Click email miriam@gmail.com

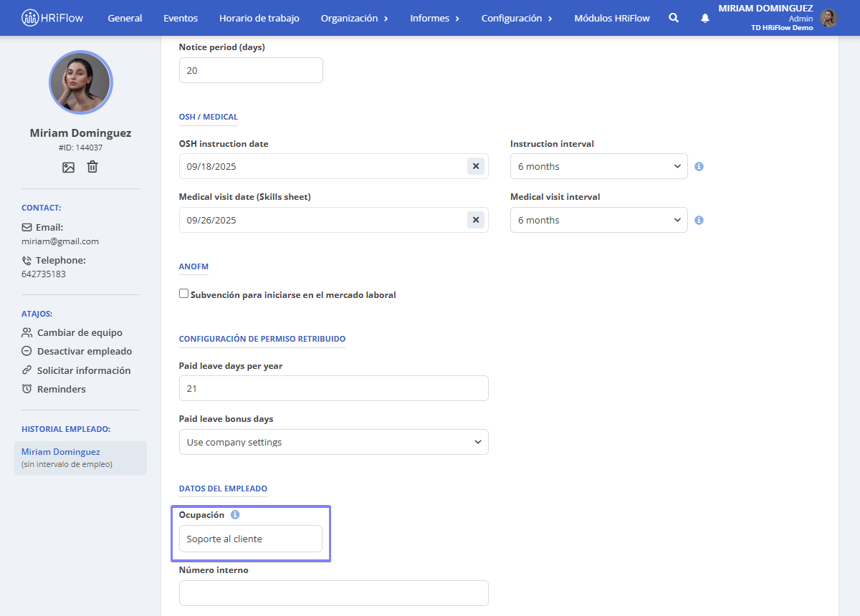coord(60,241)
